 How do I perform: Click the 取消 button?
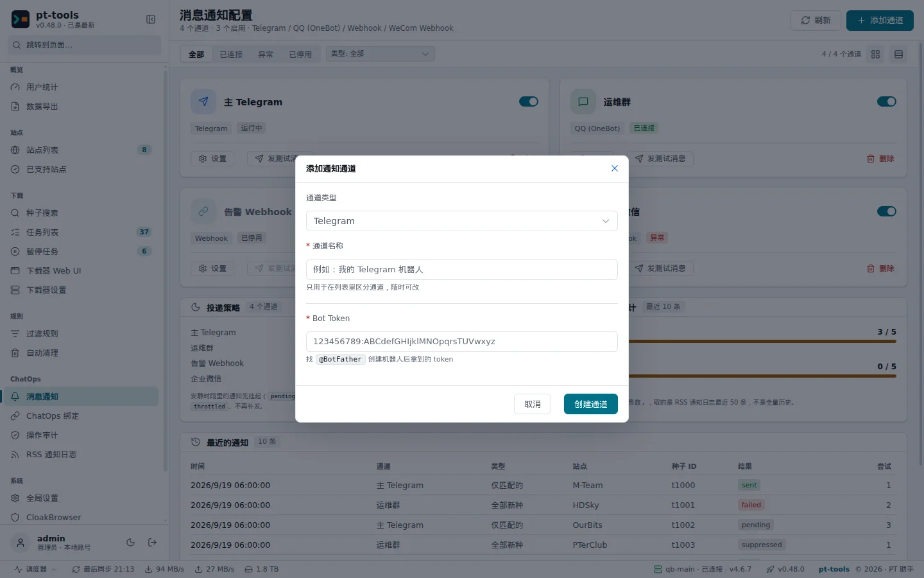pos(532,404)
